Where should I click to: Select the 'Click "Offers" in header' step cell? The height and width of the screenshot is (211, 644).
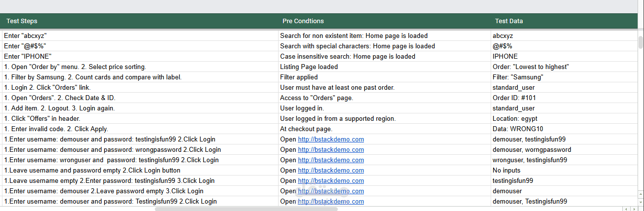point(42,119)
